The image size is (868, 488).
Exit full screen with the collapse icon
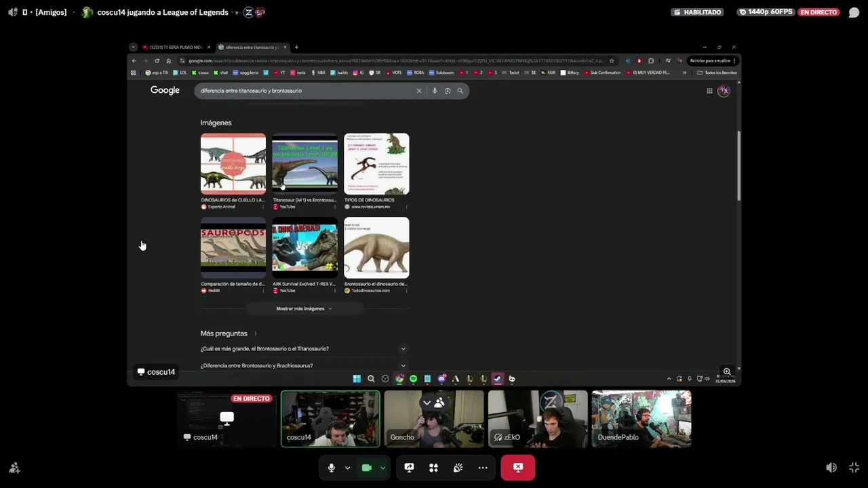tap(854, 468)
